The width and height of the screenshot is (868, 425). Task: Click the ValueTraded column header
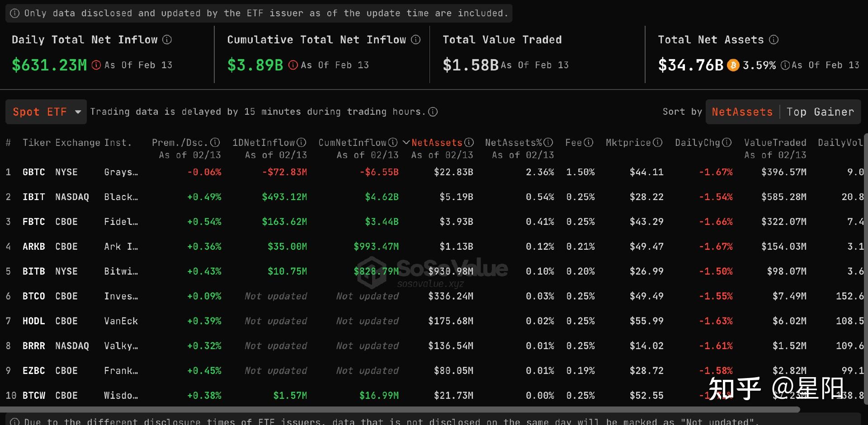coord(775,143)
